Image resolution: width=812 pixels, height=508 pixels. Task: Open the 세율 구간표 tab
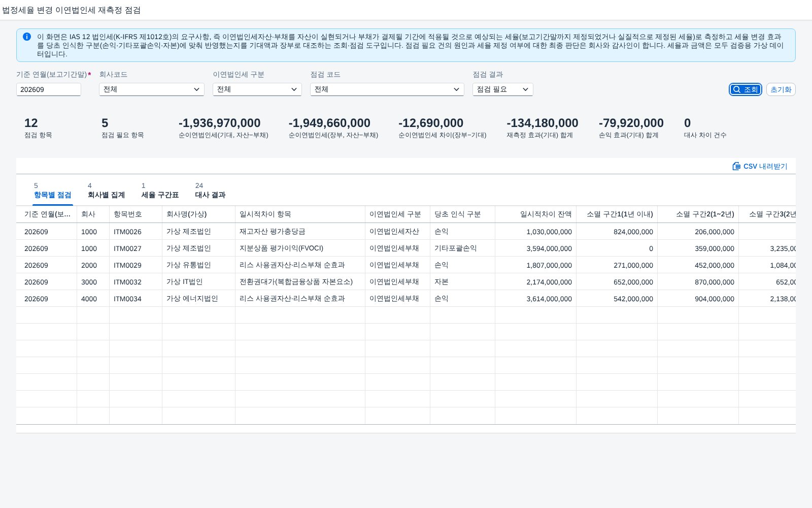(x=160, y=190)
